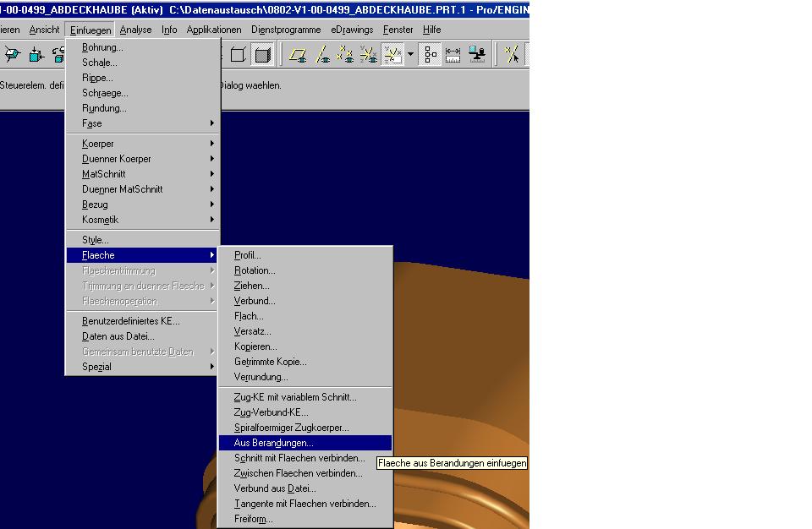Choose Zug-KE mit variablem Schnitt...
The height and width of the screenshot is (529, 812).
305,397
